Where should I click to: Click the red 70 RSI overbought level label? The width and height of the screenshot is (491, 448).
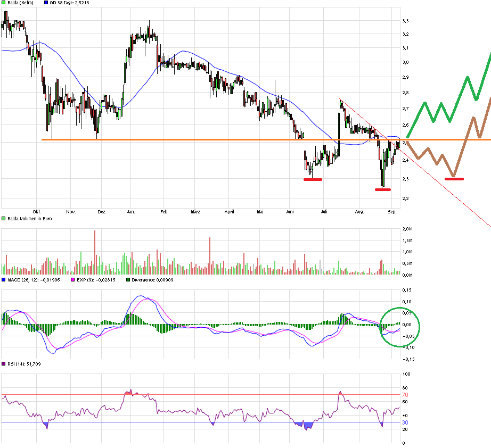pyautogui.click(x=405, y=395)
